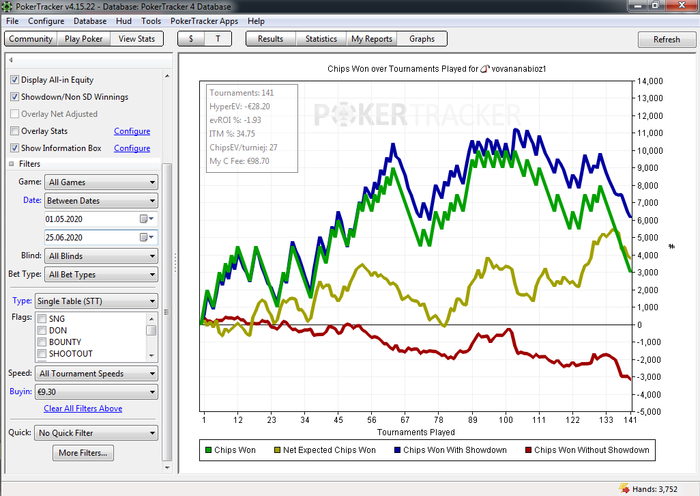The image size is (700, 496).
Task: Open the Tools menu
Action: point(151,21)
